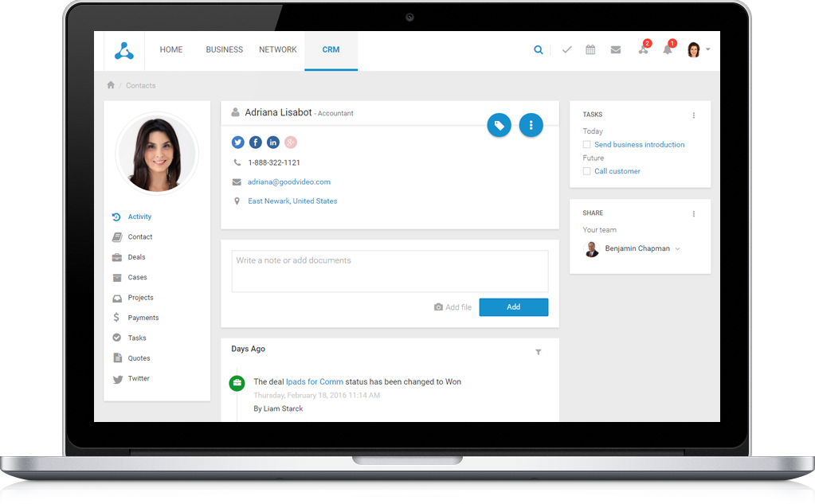Open the calendar icon in header
Image resolution: width=815 pixels, height=504 pixels.
[x=590, y=50]
